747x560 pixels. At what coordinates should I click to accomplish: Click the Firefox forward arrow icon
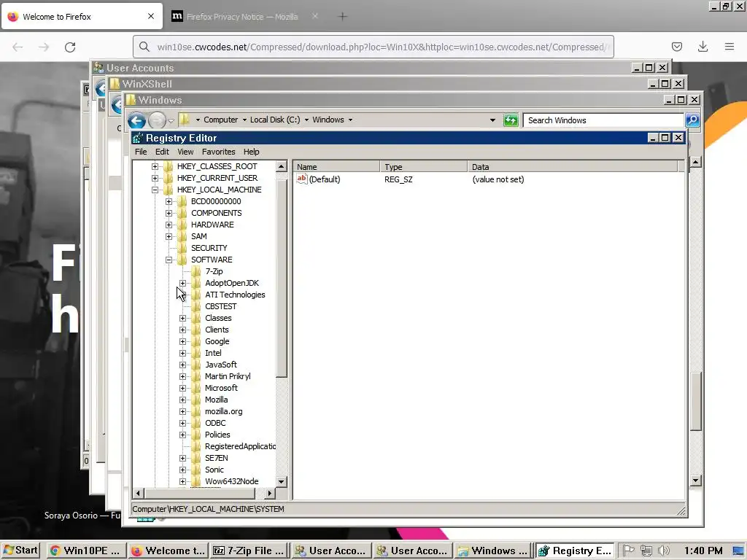[x=44, y=47]
